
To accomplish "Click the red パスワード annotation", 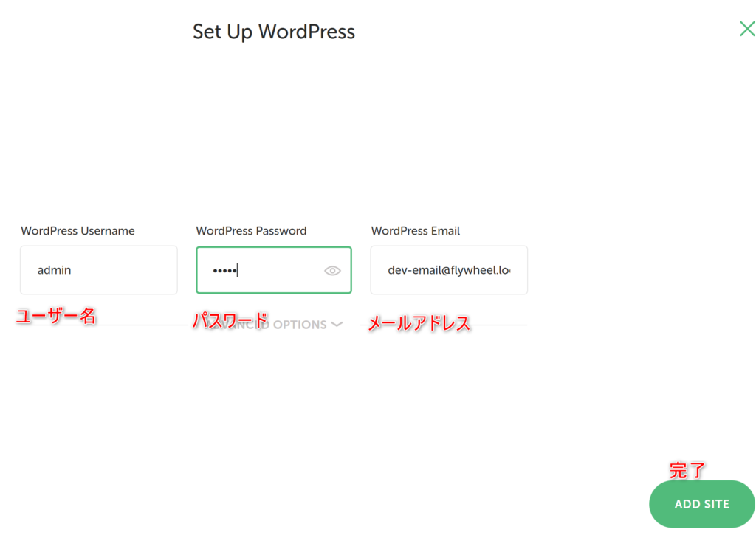I will 230,320.
